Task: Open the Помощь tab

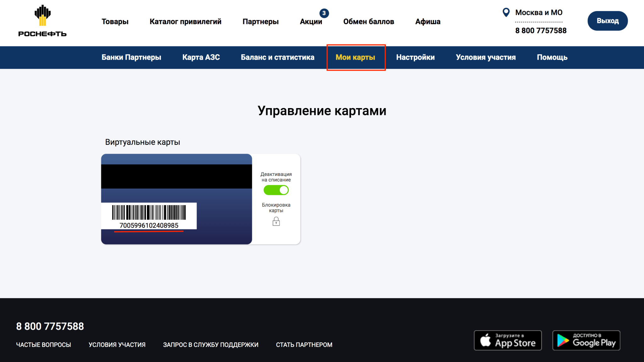Action: pyautogui.click(x=552, y=57)
